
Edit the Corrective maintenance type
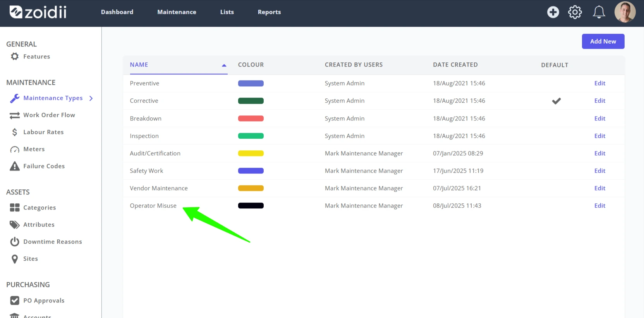point(599,101)
